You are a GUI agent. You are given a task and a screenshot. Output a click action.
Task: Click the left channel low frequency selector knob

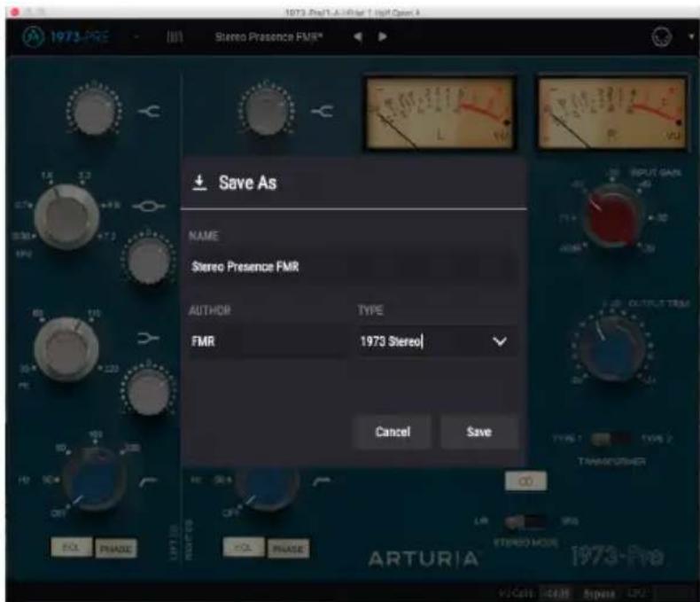coord(67,348)
